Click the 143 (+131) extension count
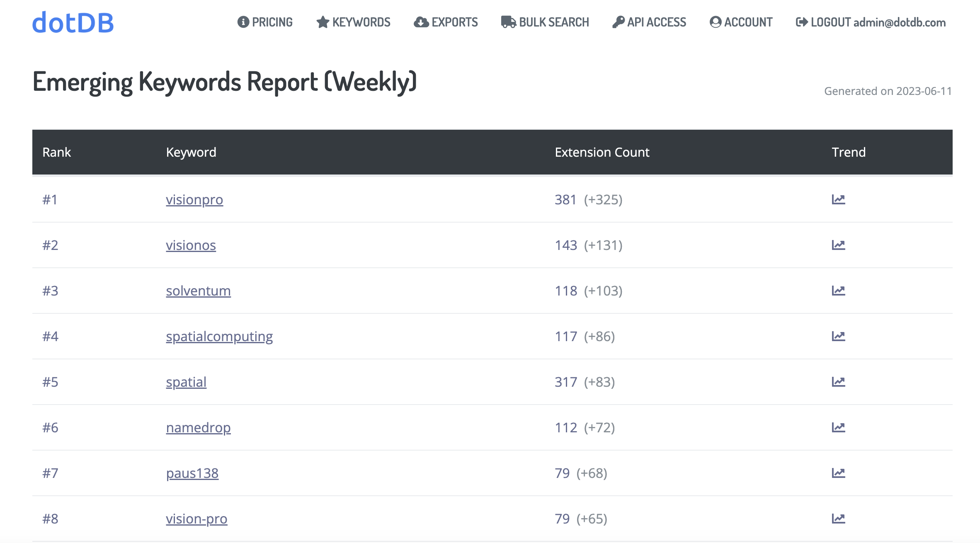The height and width of the screenshot is (543, 980). tap(589, 245)
